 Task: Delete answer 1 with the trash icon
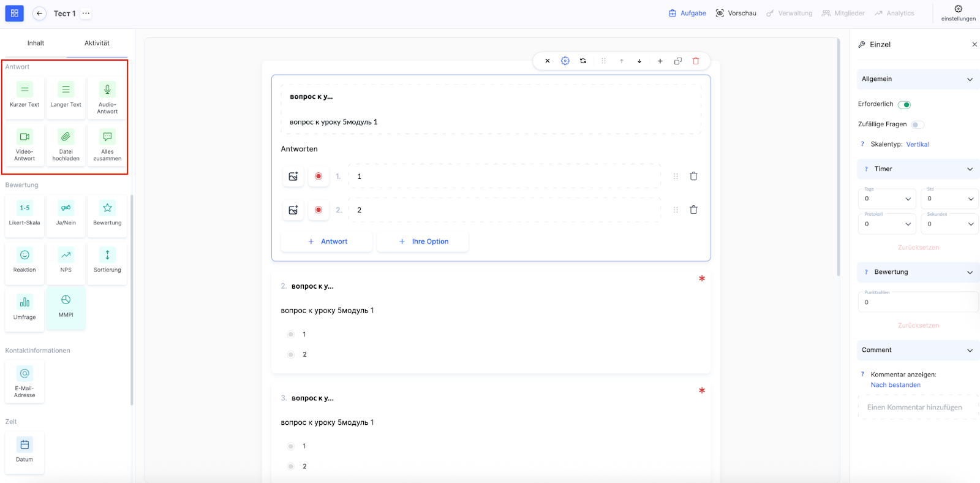693,176
